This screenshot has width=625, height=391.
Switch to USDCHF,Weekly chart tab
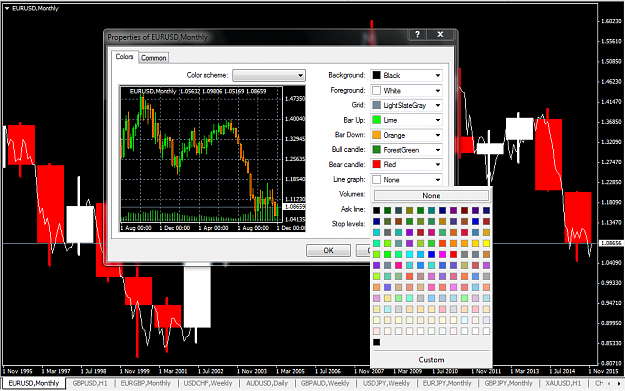tap(208, 383)
